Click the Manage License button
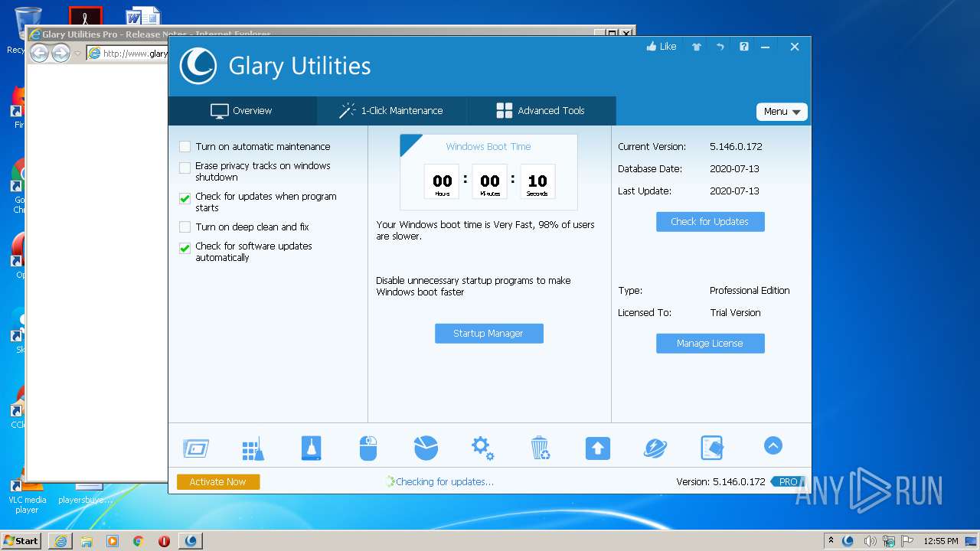Viewport: 980px width, 551px height. (x=710, y=344)
